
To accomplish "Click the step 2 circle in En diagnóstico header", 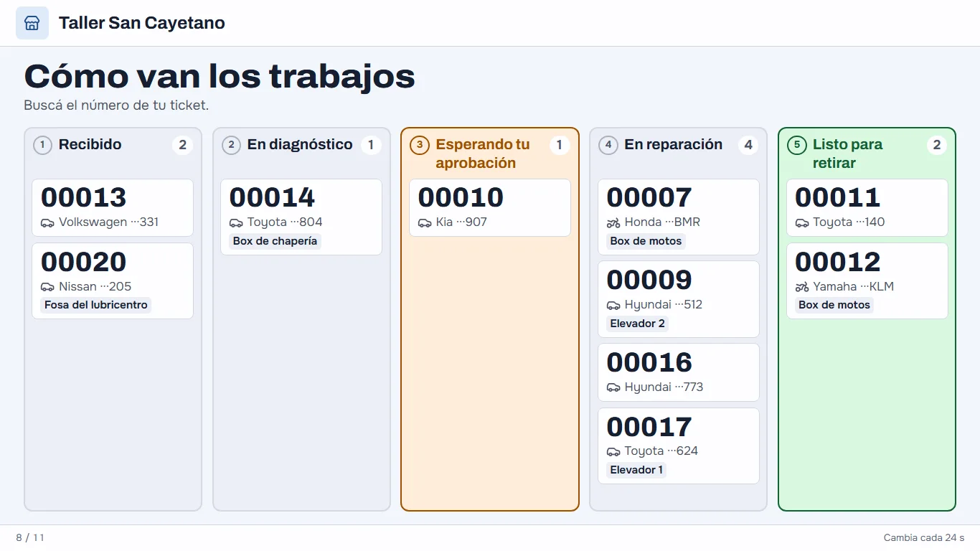I will pyautogui.click(x=231, y=145).
